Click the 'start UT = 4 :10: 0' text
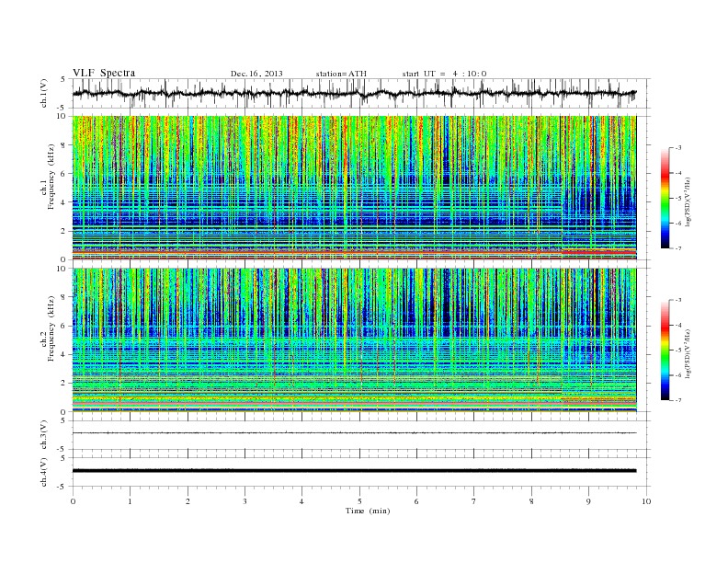 (x=444, y=74)
